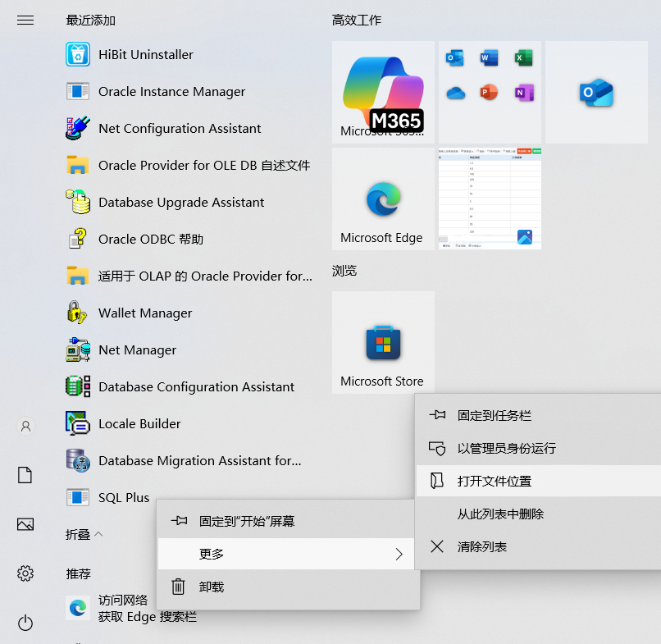Select 固定到"开始"屏幕 in context menu
Viewport: 661px width, 644px height.
pyautogui.click(x=286, y=521)
